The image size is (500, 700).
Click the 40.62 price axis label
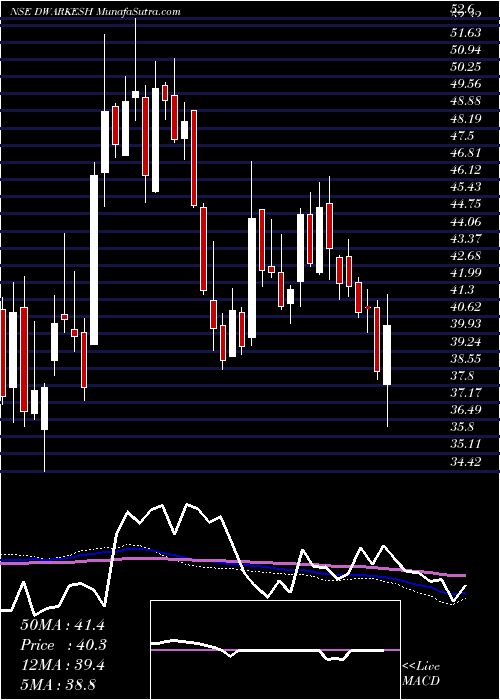[466, 308]
